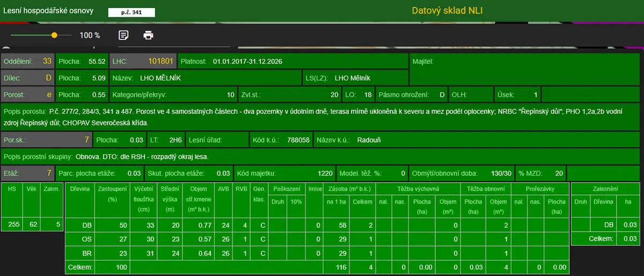Click the Těžba obnovní column header
The image size is (644, 276).
485,189
